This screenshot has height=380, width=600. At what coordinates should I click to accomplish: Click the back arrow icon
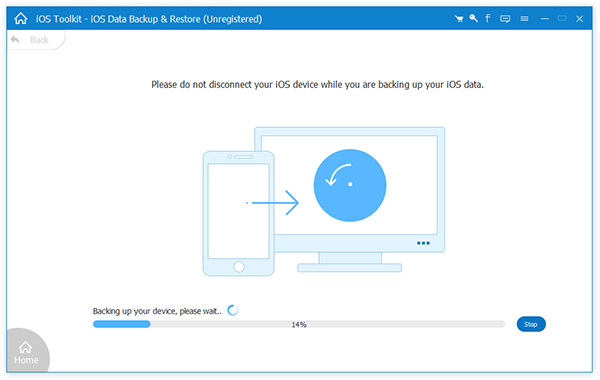(x=15, y=39)
